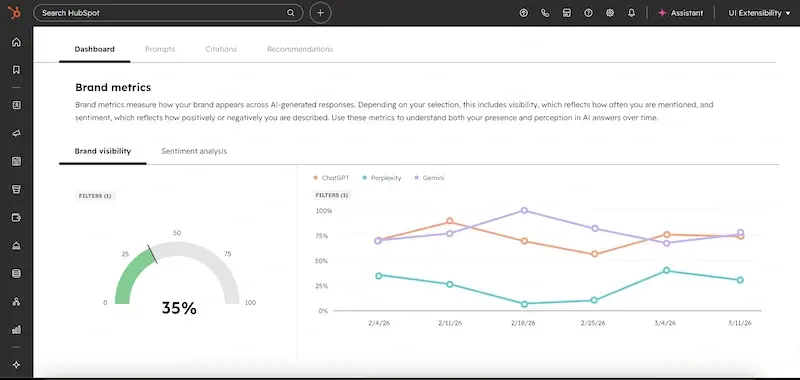Open the Help question mark icon
800x380 pixels.
tap(588, 13)
